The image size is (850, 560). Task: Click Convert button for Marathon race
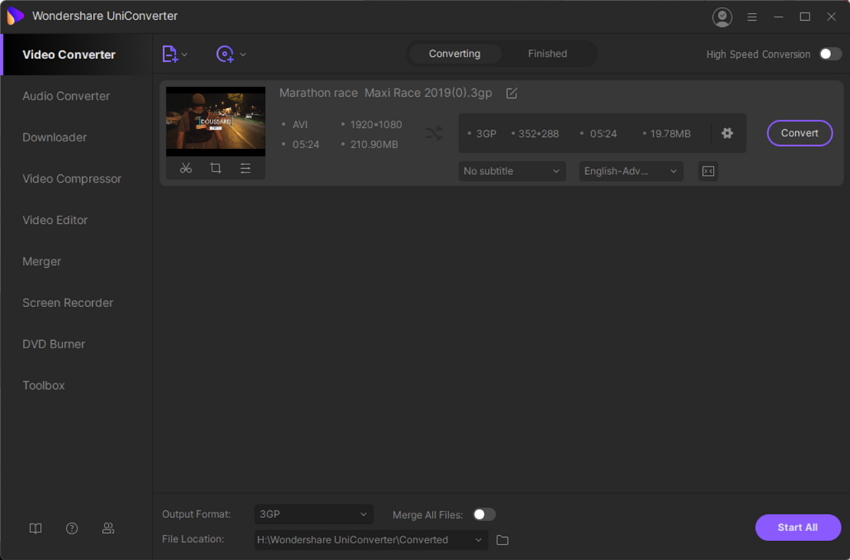pyautogui.click(x=800, y=133)
